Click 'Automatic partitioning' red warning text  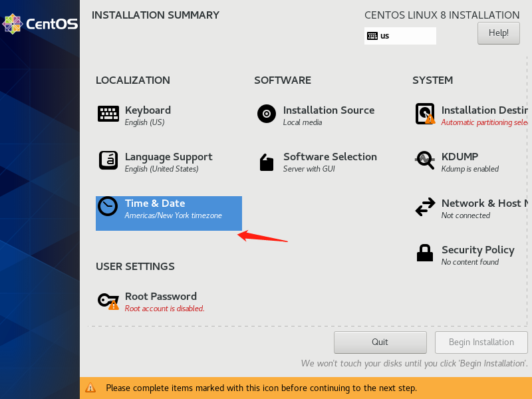[484, 122]
